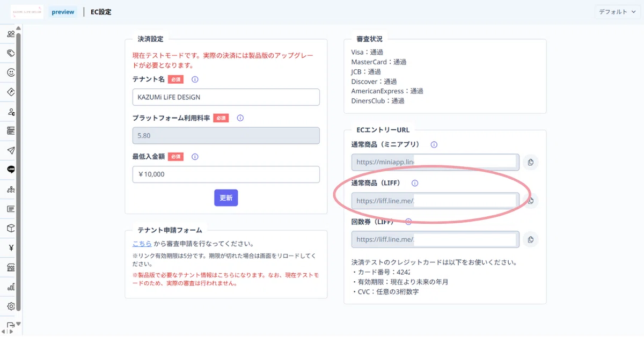The width and height of the screenshot is (644, 337).
Task: Show info tooltip beside 最低入金額
Action: [195, 157]
